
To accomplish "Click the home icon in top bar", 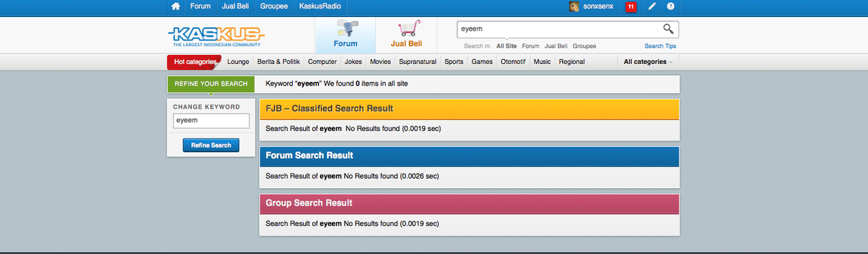I will (176, 6).
